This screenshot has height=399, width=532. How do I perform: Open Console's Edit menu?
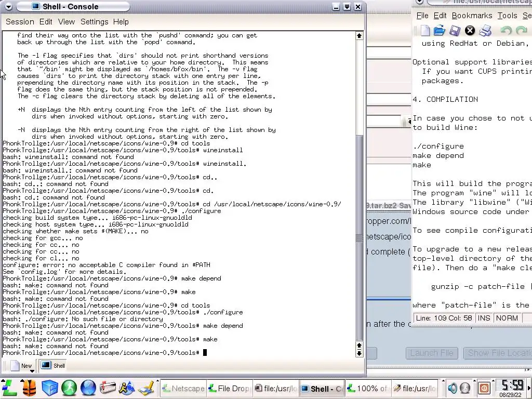46,22
